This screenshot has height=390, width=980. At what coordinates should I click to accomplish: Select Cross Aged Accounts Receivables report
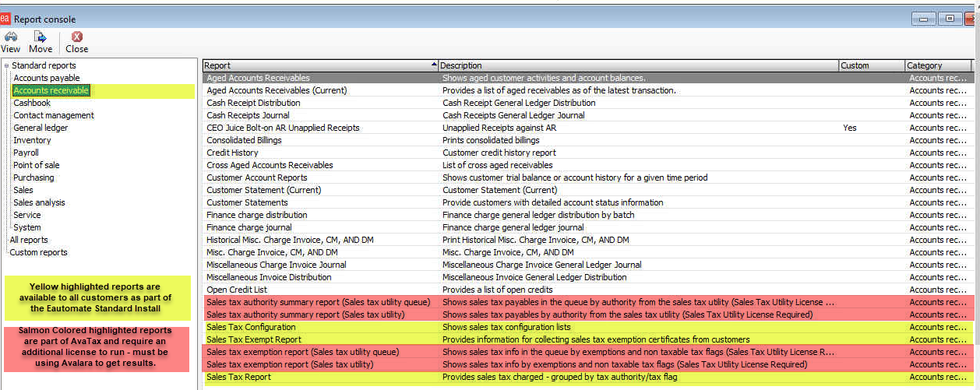(588, 165)
